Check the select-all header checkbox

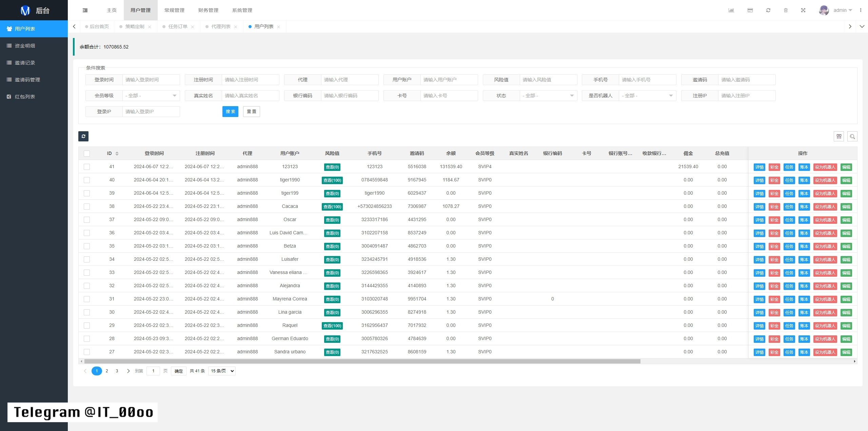click(x=87, y=154)
